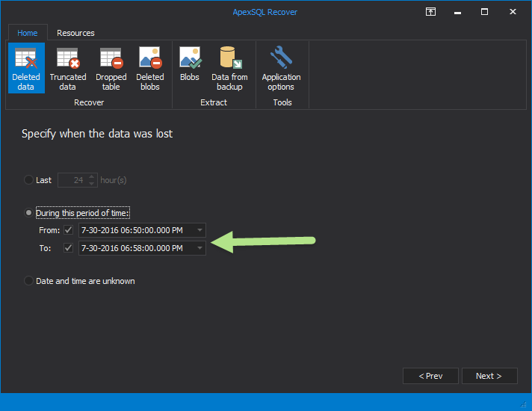Expand the From date dropdown arrow
The width and height of the screenshot is (532, 411).
pyautogui.click(x=199, y=230)
